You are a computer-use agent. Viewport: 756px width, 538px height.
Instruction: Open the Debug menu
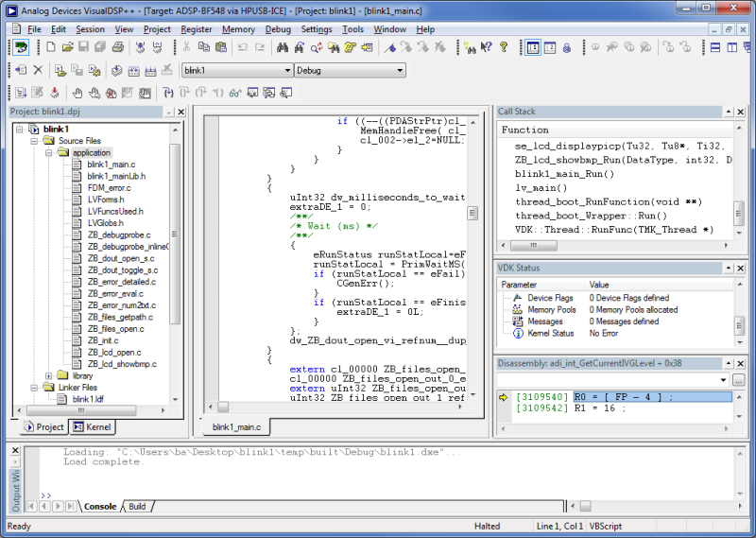click(278, 29)
